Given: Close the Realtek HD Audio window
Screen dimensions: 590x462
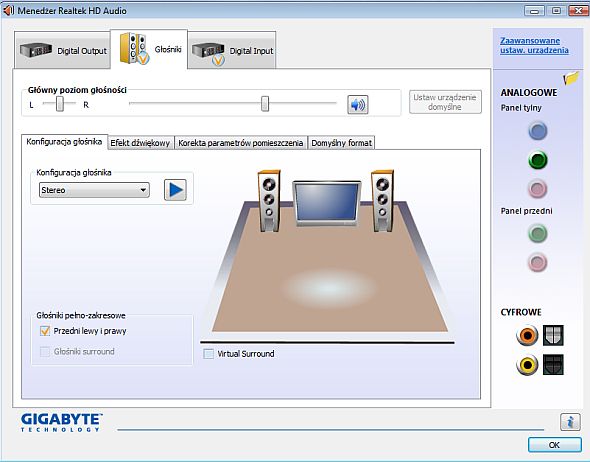Looking at the screenshot, I should coord(578,11).
